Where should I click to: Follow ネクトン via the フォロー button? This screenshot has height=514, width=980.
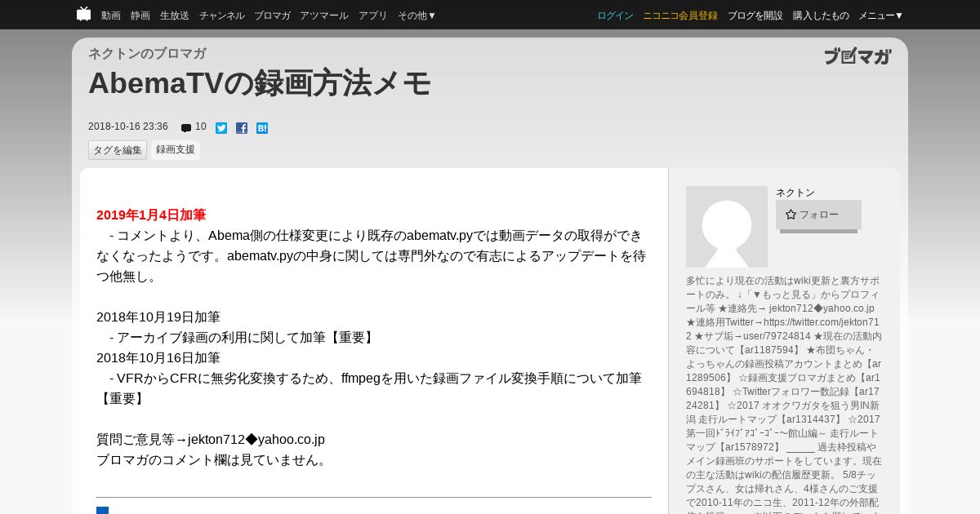click(818, 215)
